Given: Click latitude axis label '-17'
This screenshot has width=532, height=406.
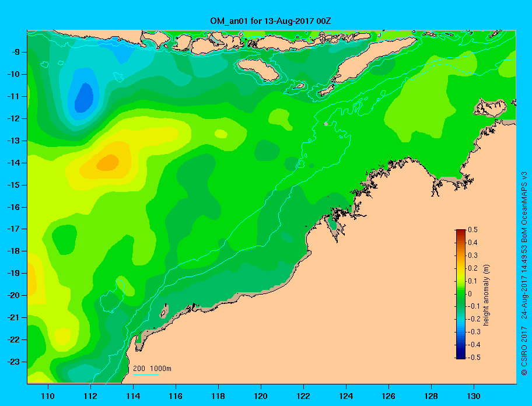Looking at the screenshot, I should click(x=13, y=229).
